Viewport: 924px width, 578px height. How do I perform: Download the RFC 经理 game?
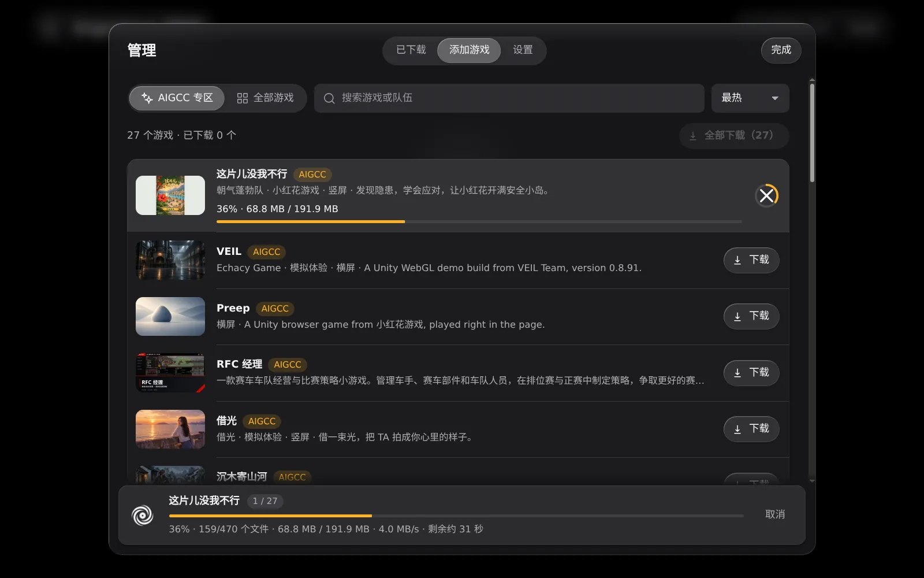[751, 373]
